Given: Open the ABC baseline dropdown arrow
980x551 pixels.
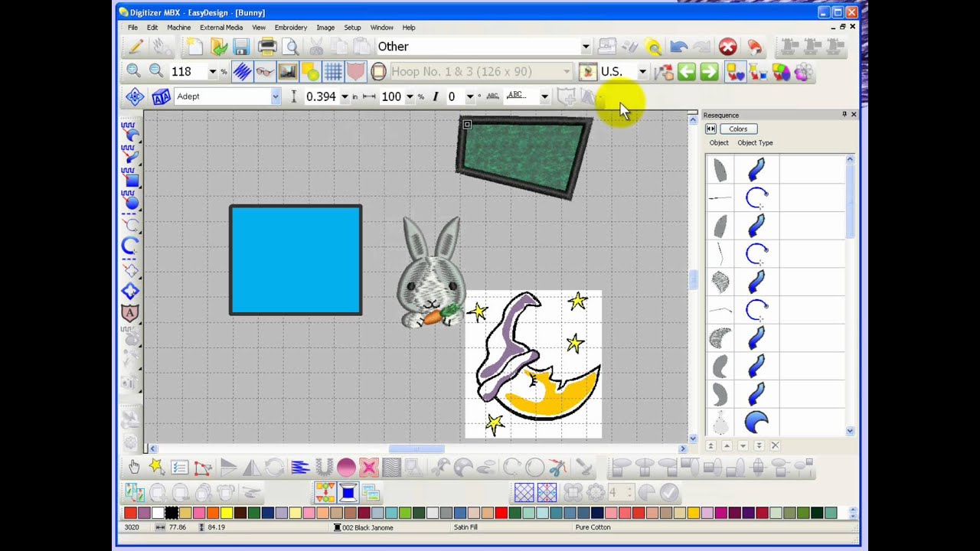Looking at the screenshot, I should tap(544, 96).
